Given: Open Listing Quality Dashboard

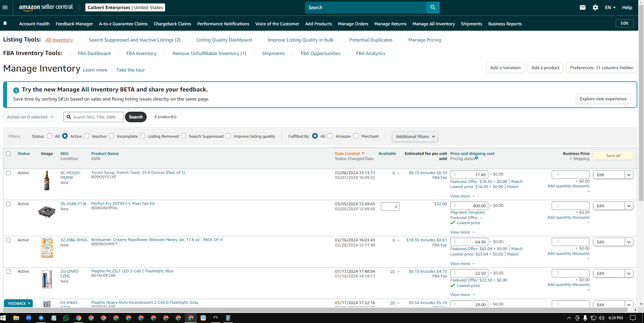Looking at the screenshot, I should [224, 40].
